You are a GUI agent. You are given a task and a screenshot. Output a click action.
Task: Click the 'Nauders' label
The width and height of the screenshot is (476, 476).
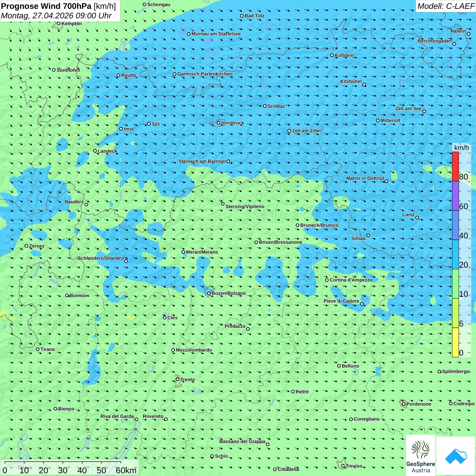[74, 202]
